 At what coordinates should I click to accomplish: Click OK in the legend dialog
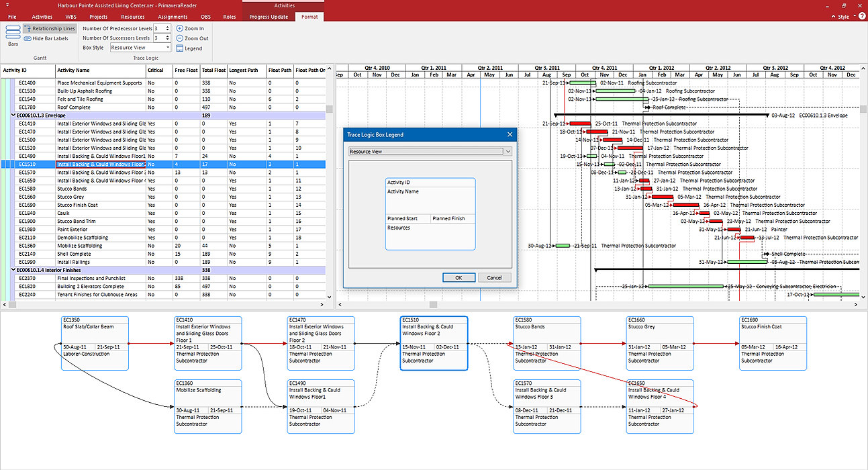(459, 277)
